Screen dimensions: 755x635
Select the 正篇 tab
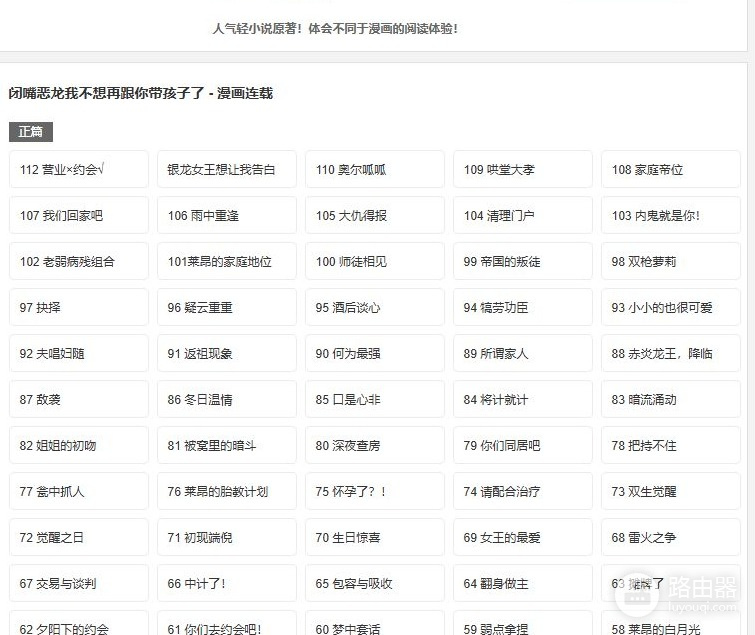tap(31, 132)
